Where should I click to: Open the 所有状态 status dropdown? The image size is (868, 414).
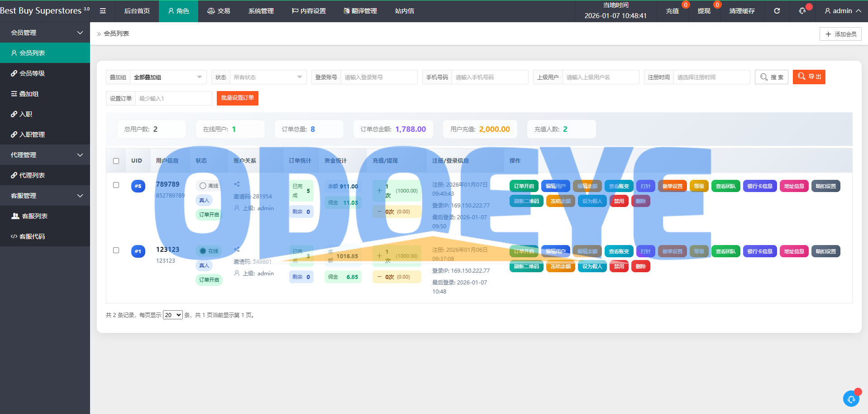(x=268, y=77)
